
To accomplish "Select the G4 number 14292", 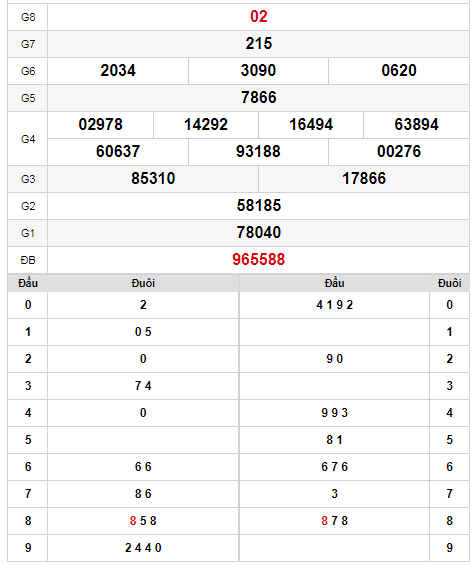I will coord(206,125).
